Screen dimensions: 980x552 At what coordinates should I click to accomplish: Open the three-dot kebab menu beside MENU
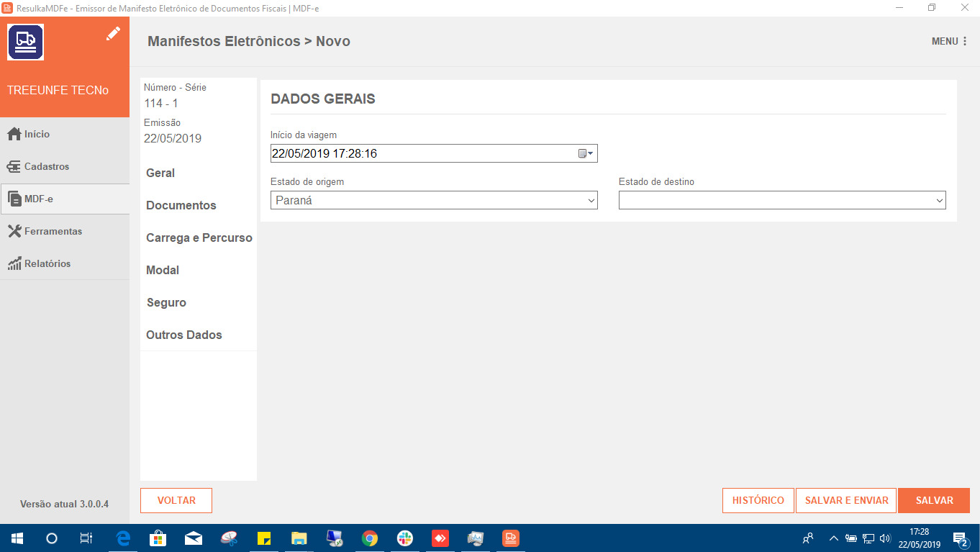[964, 41]
